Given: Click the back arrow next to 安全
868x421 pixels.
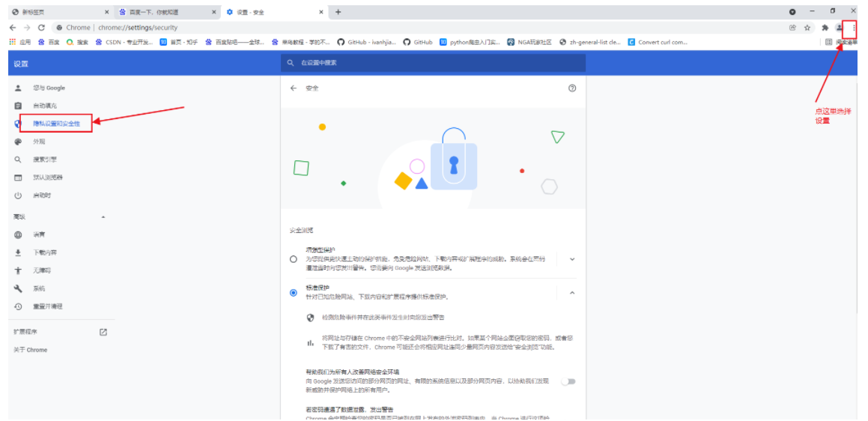Looking at the screenshot, I should (294, 88).
